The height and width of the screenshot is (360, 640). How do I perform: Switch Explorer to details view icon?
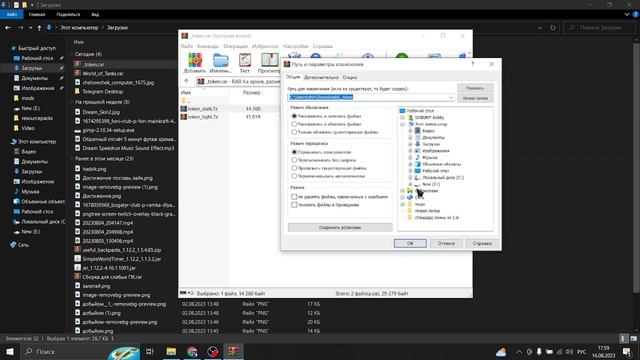pyautogui.click(x=623, y=339)
